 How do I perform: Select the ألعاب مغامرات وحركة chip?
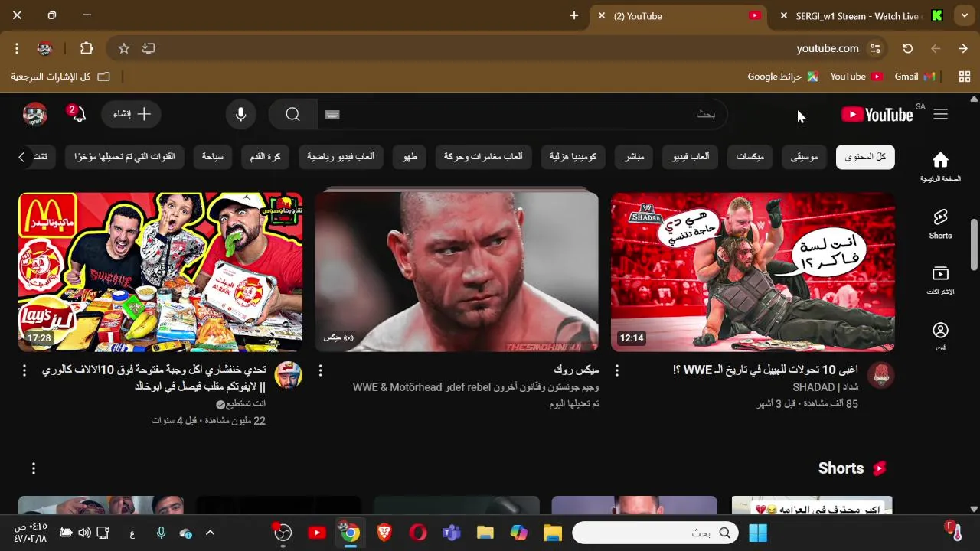(483, 157)
